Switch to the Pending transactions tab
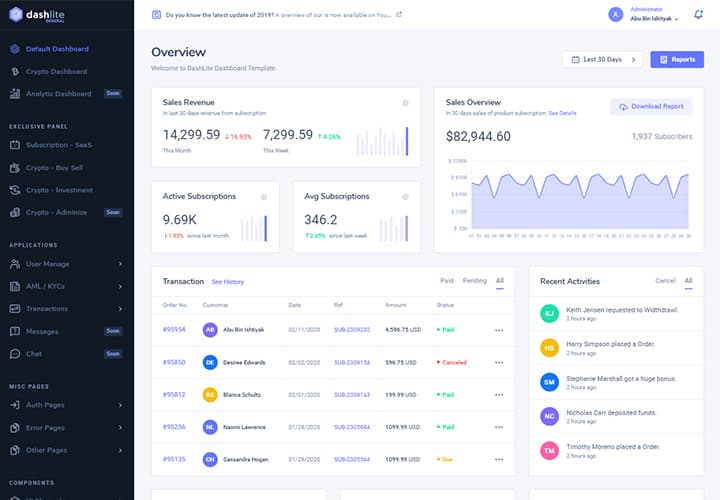720x500 pixels. point(474,281)
